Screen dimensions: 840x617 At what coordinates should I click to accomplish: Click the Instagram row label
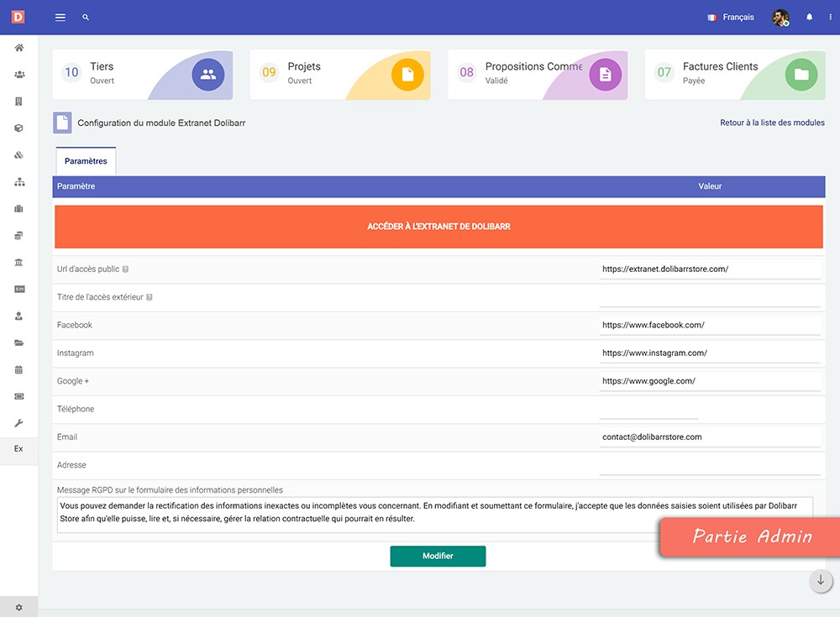coord(75,353)
